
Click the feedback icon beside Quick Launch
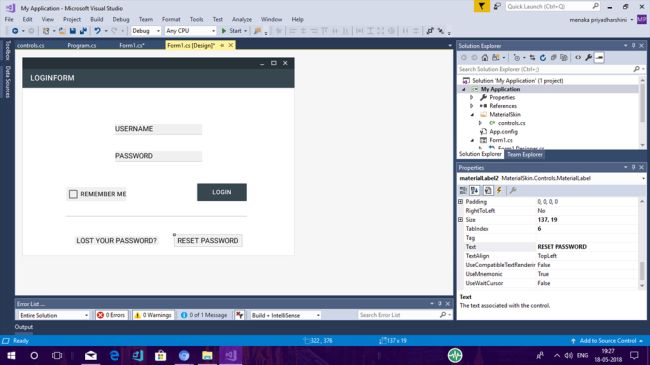(x=497, y=6)
